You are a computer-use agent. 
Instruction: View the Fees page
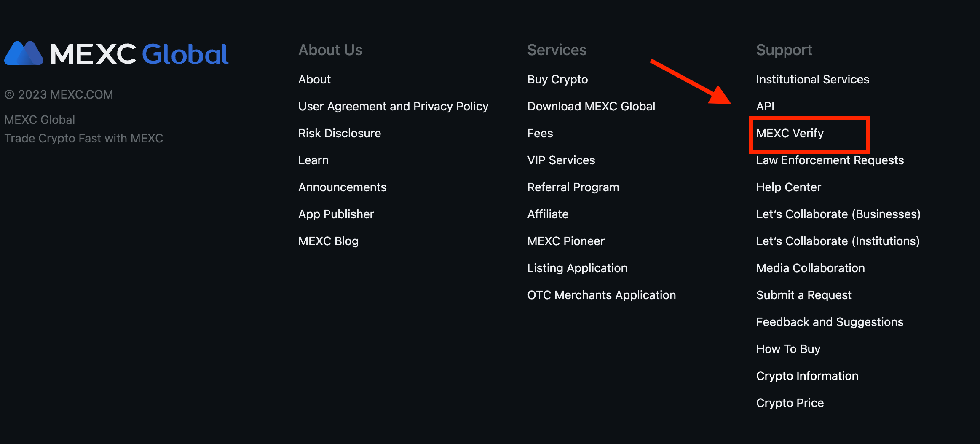coord(540,134)
